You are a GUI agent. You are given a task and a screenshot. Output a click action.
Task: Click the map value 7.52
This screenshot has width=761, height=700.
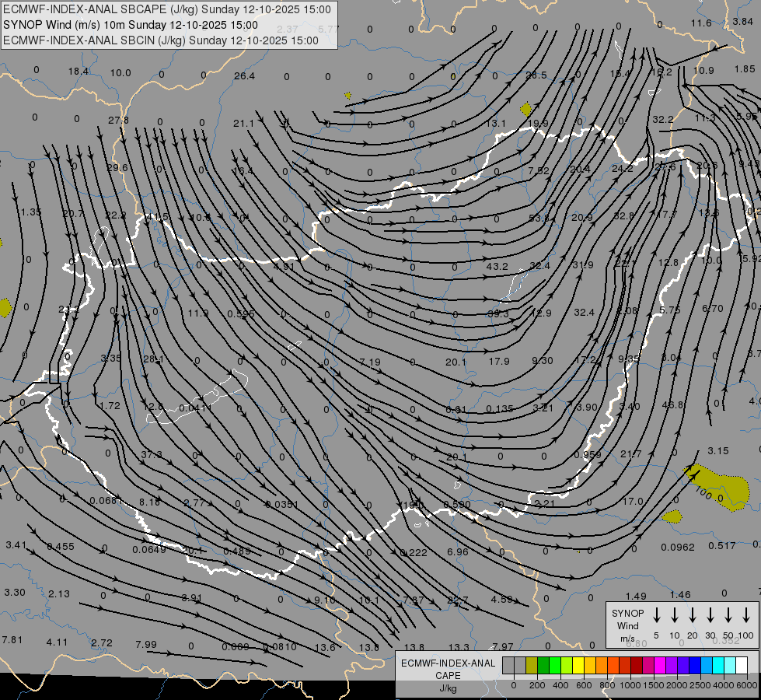click(x=539, y=170)
